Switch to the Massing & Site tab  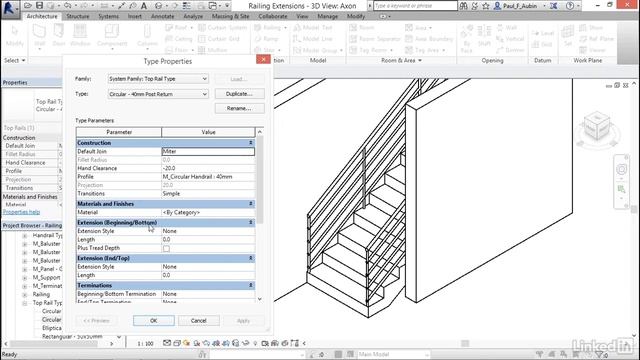230,16
